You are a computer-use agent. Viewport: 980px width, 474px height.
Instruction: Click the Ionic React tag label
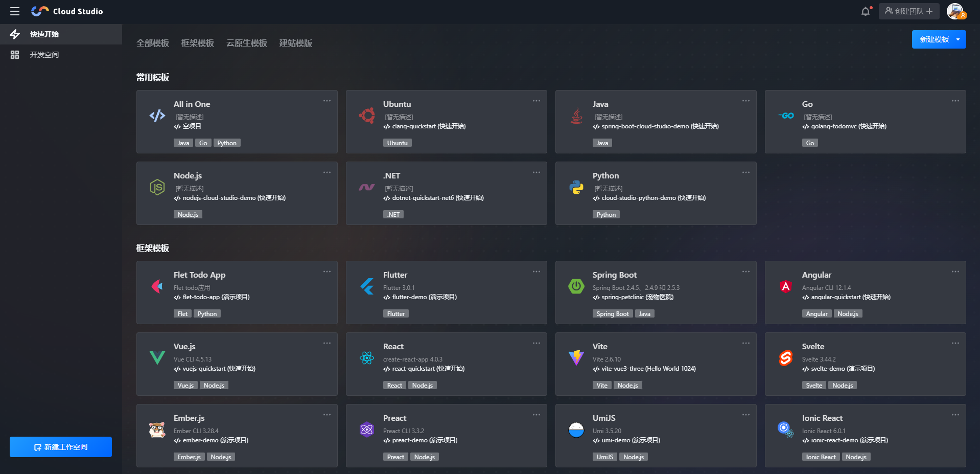tap(821, 457)
